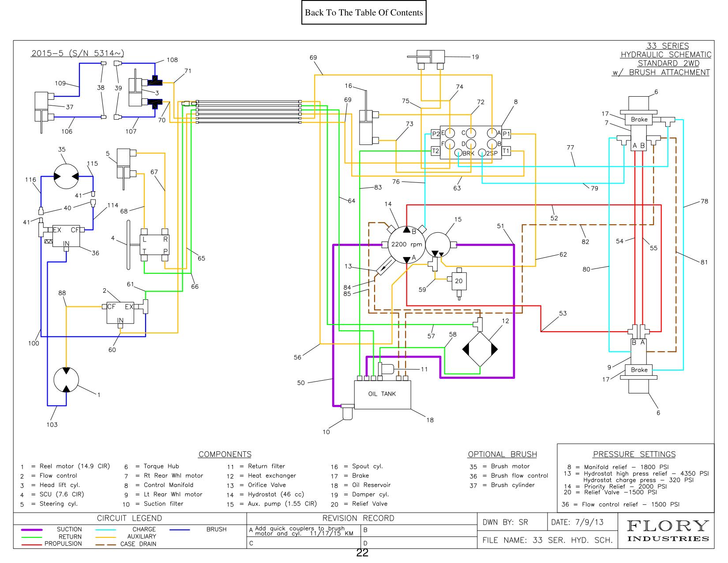Click the brush flow control block 36

tap(67, 236)
